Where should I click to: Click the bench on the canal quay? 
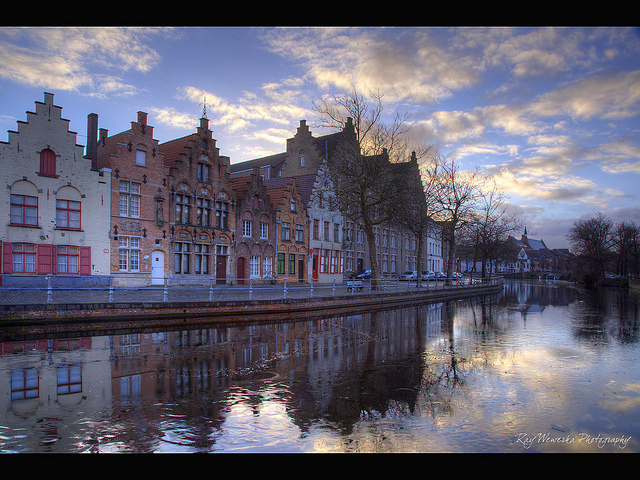[x=355, y=285]
